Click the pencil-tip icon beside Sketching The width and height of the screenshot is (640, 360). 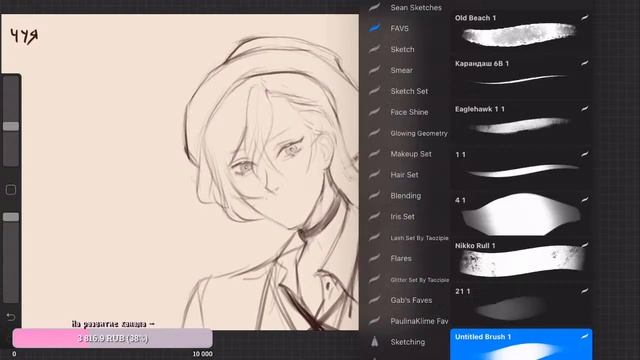[375, 342]
